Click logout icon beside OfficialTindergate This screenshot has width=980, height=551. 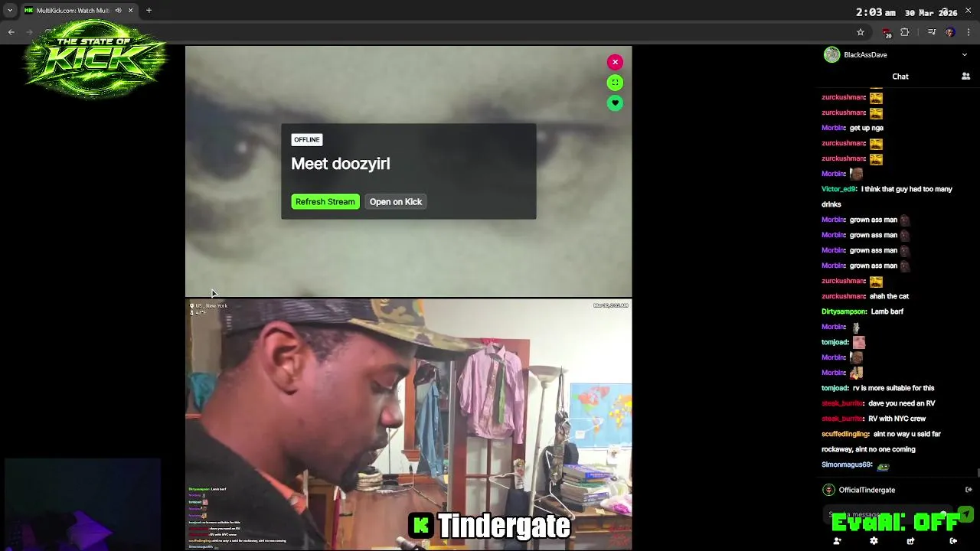click(x=969, y=490)
